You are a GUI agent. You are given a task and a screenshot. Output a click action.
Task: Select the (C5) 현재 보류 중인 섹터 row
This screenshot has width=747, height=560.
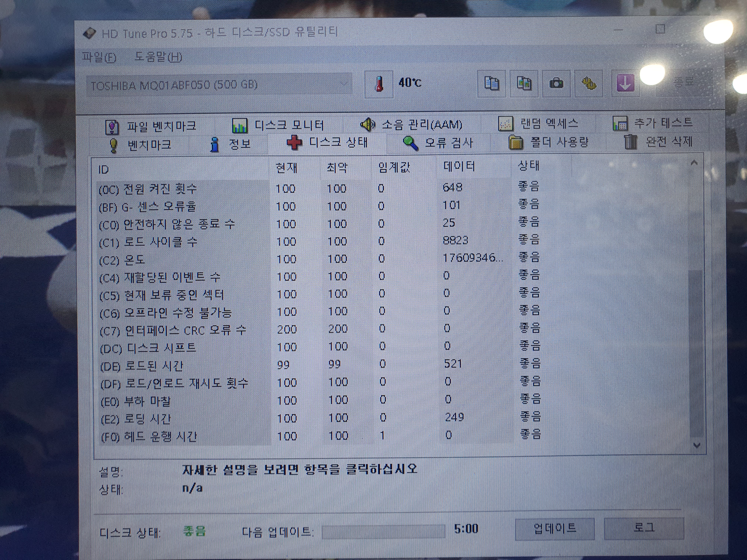[319, 294]
